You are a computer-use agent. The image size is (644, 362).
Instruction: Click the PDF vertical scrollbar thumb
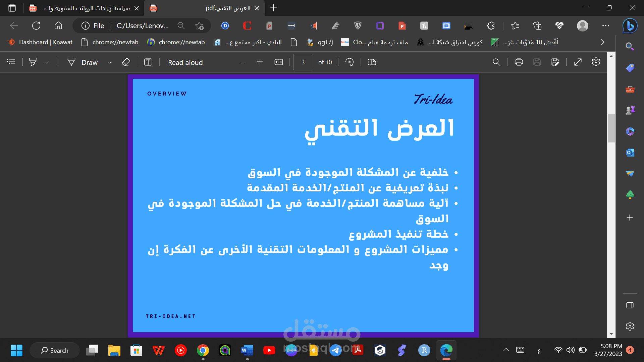tap(611, 128)
